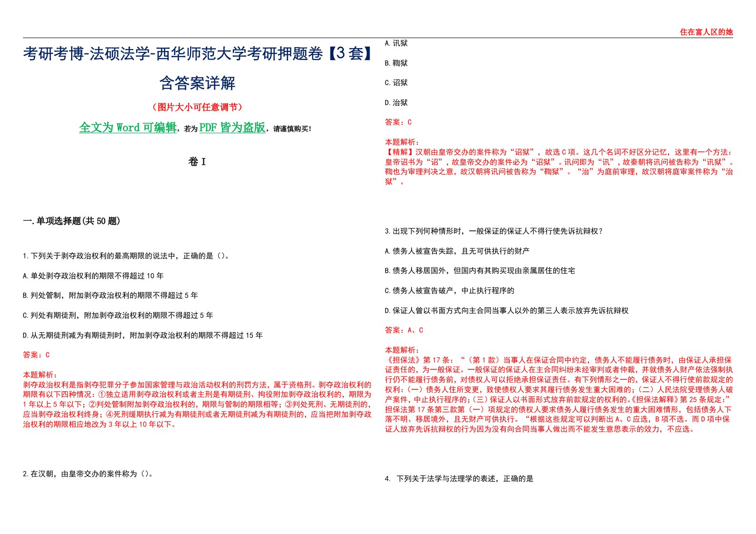Click 答案：C under the 诏狱 options

click(x=398, y=122)
